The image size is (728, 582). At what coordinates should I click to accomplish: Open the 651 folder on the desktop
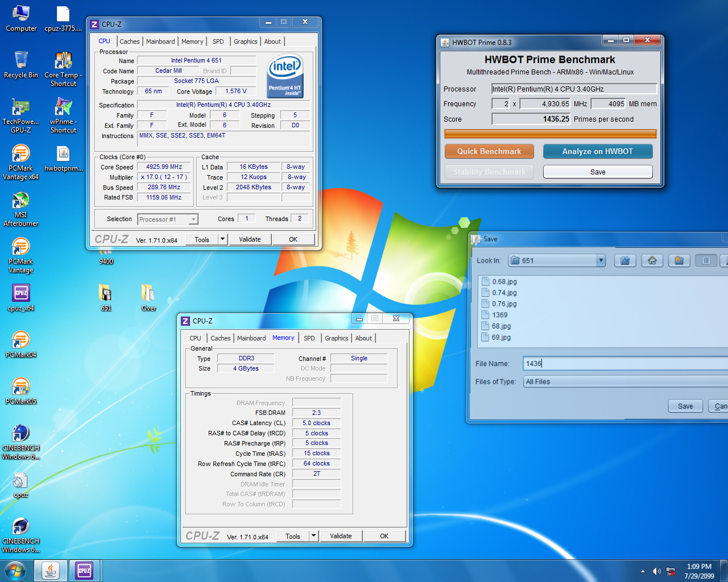pos(106,298)
